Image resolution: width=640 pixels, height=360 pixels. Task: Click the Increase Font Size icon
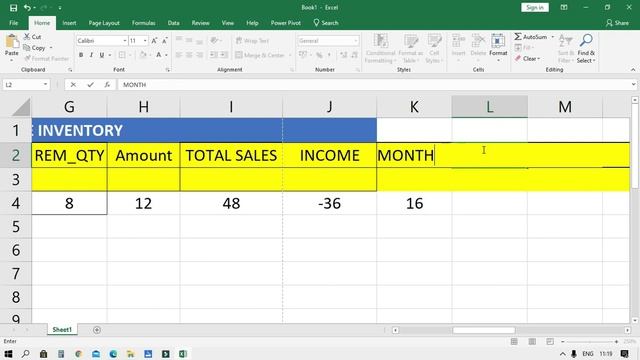point(154,41)
